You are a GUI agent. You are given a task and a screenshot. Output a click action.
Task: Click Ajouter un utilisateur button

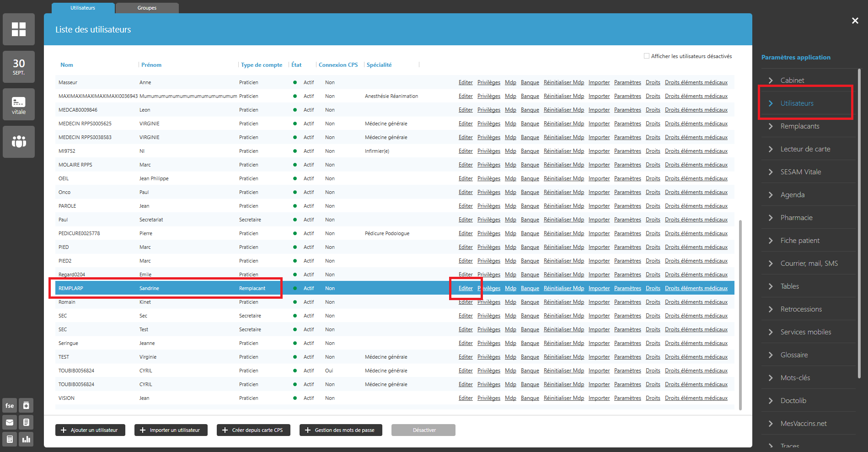click(x=90, y=430)
